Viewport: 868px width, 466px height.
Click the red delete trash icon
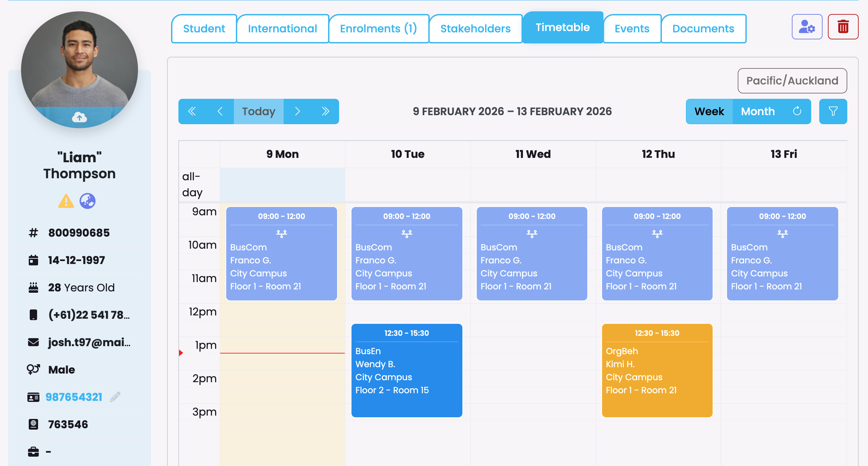(x=843, y=27)
